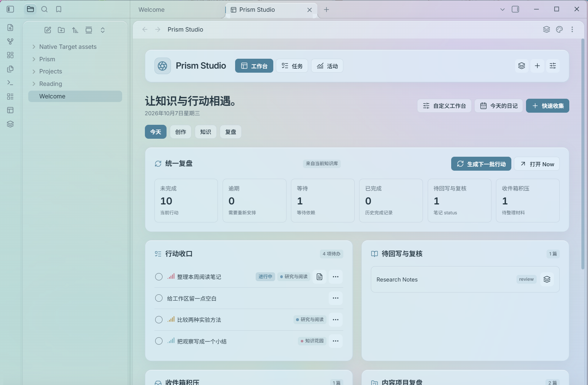Open the bookmarks panel icon

(x=59, y=9)
